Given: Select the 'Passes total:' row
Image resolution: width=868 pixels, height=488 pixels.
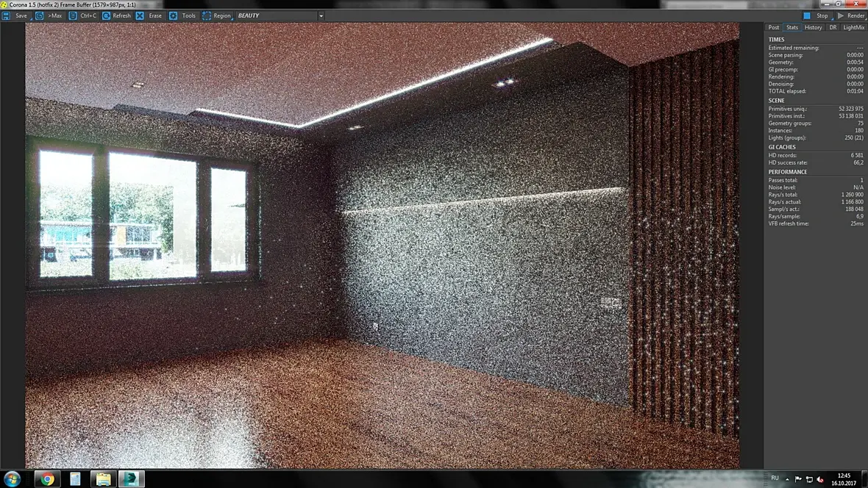Looking at the screenshot, I should (x=816, y=180).
